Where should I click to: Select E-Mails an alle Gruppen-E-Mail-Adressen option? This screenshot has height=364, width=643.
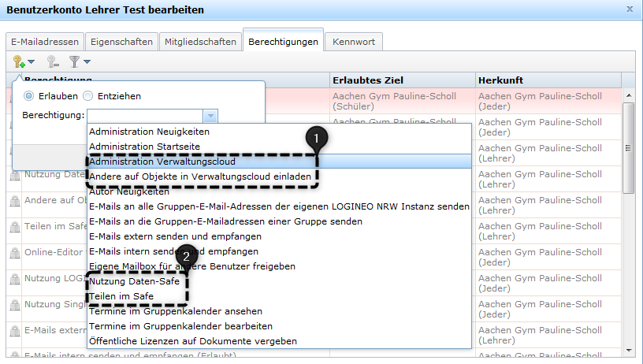click(279, 206)
